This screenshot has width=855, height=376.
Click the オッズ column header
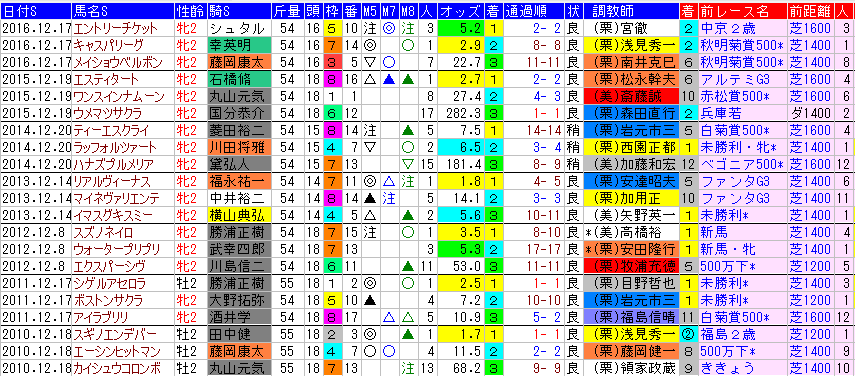pyautogui.click(x=461, y=11)
